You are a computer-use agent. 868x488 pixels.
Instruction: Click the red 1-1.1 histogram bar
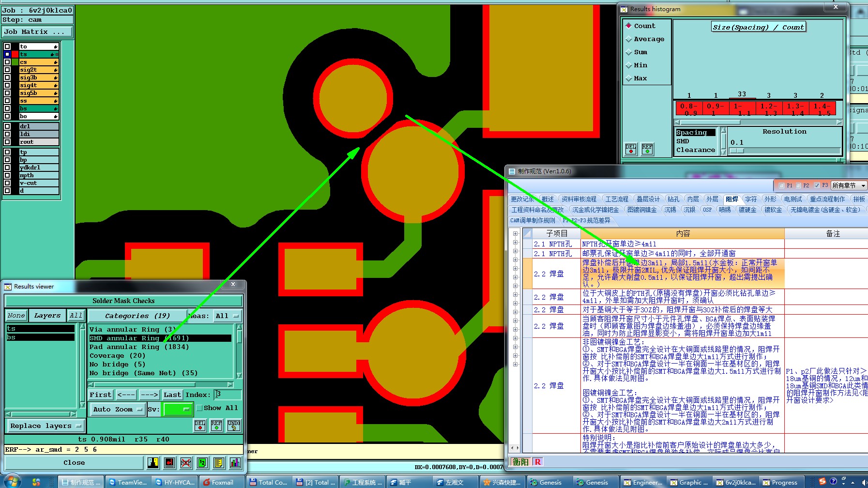(x=742, y=108)
